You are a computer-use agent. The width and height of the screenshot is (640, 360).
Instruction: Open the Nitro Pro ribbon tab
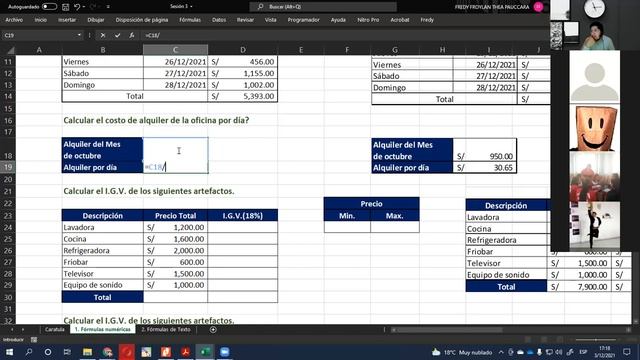pos(368,20)
